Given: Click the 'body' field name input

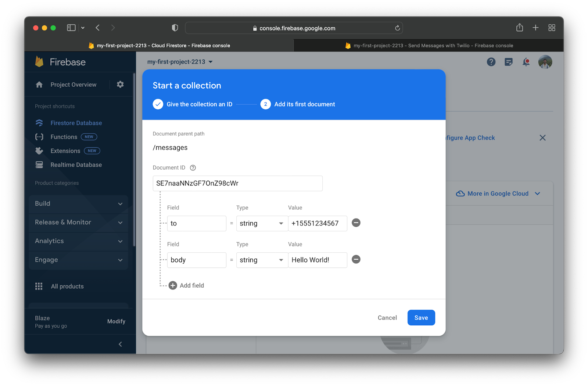Looking at the screenshot, I should pos(197,260).
